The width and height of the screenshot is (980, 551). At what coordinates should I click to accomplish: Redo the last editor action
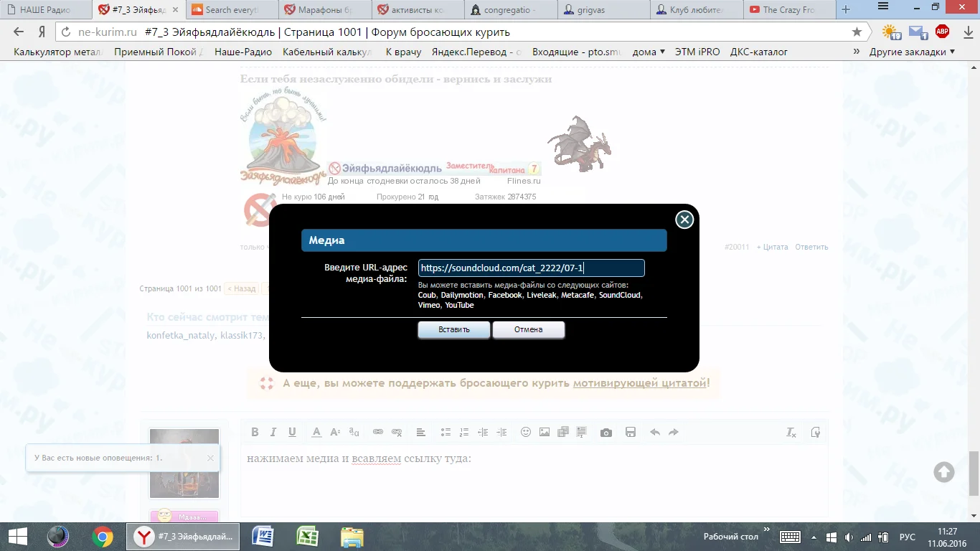[674, 432]
